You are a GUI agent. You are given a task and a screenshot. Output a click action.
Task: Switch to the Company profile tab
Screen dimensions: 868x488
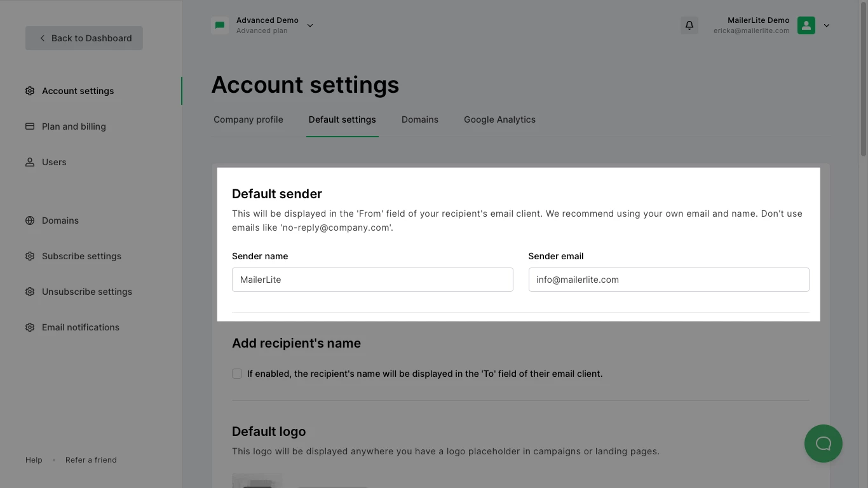[x=248, y=119]
